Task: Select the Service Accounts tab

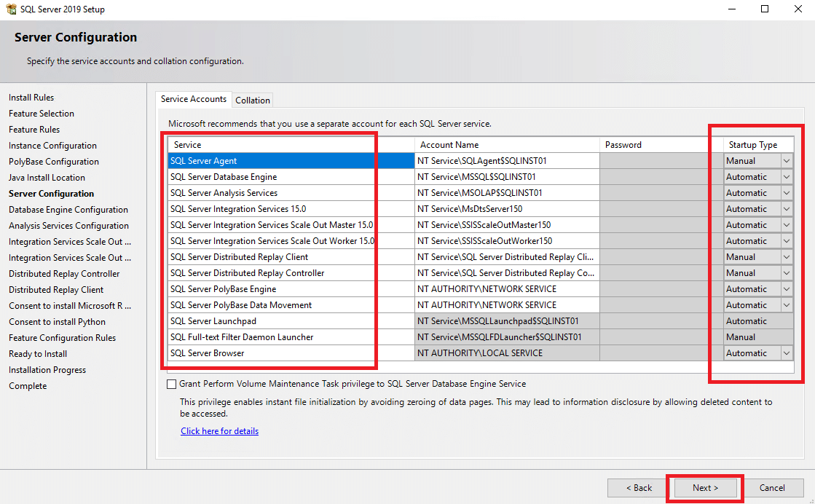Action: pos(193,99)
